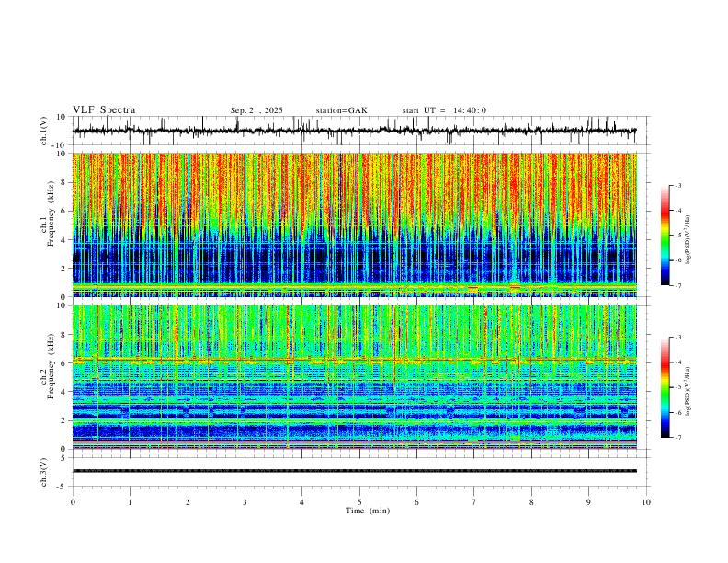Click the "VLF Spectra" title text
The image size is (728, 563).
click(104, 110)
